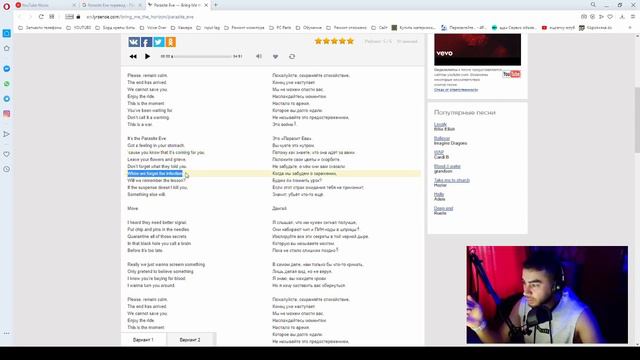Open Instagram in the Opera sidebar

[7, 114]
